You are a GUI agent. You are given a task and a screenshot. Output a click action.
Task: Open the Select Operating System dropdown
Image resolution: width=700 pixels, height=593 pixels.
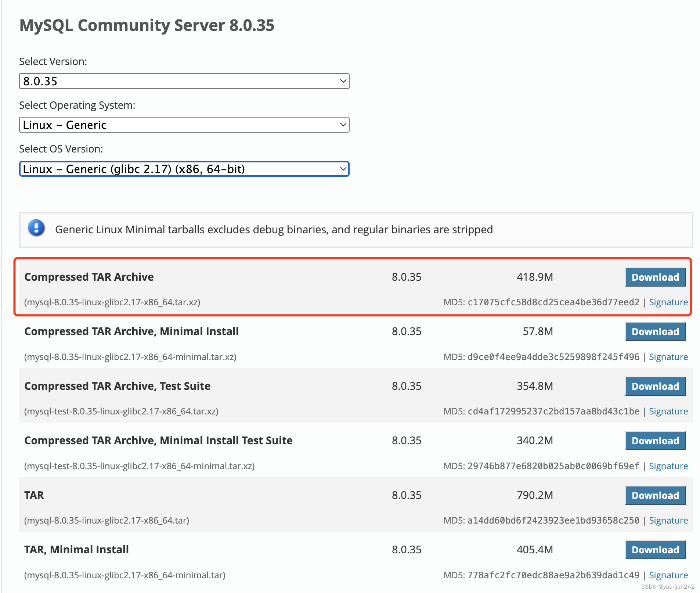tap(184, 125)
